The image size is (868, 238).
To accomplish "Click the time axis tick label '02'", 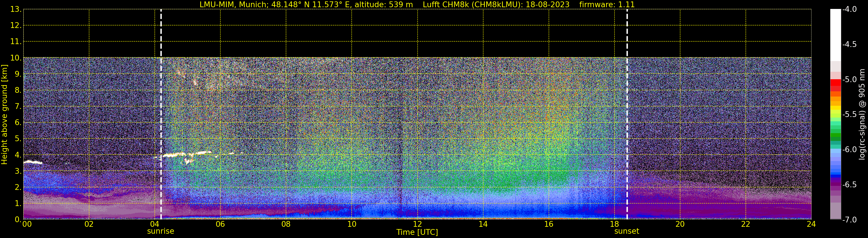I will click(89, 224).
